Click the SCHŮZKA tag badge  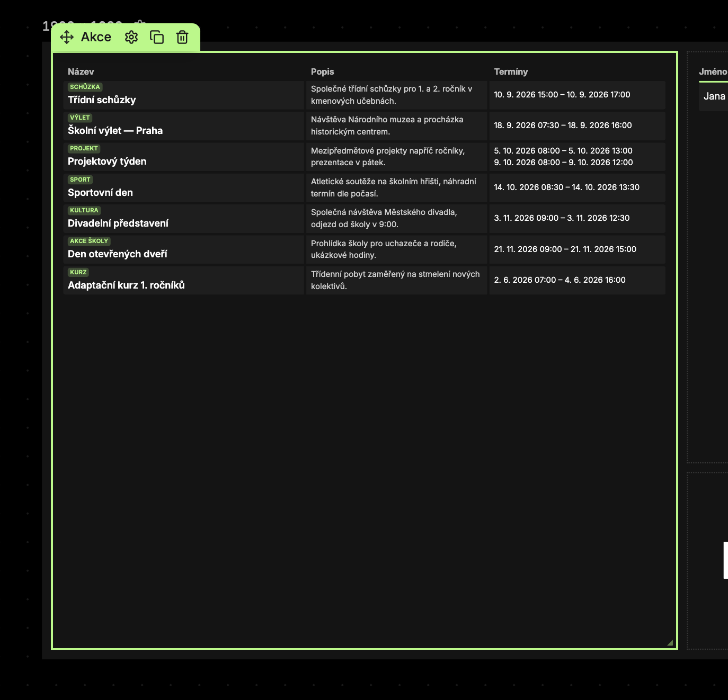pyautogui.click(x=85, y=87)
